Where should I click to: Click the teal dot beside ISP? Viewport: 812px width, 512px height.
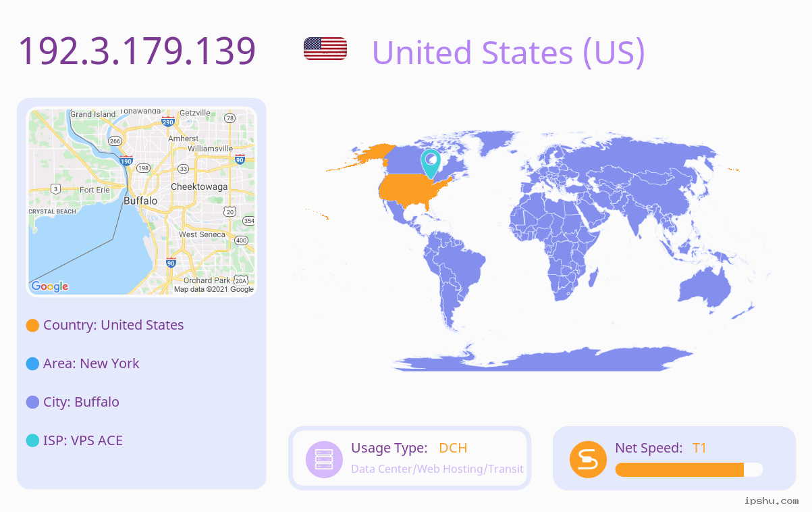point(32,440)
